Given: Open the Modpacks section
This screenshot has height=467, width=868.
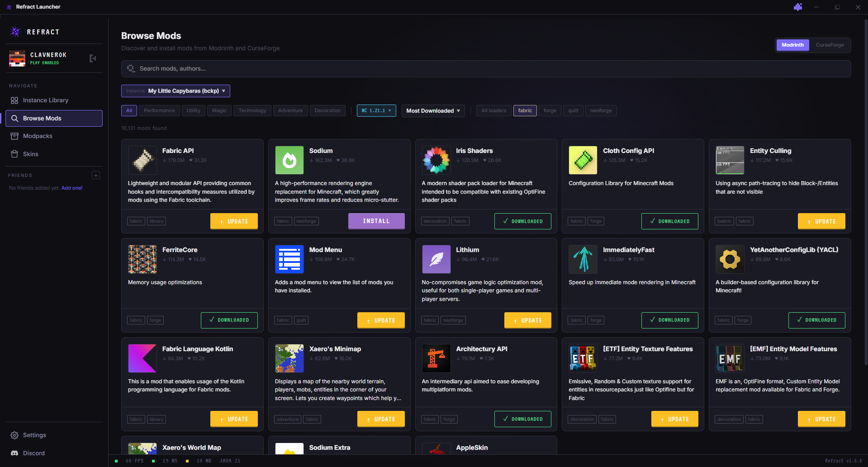Looking at the screenshot, I should tap(54, 136).
